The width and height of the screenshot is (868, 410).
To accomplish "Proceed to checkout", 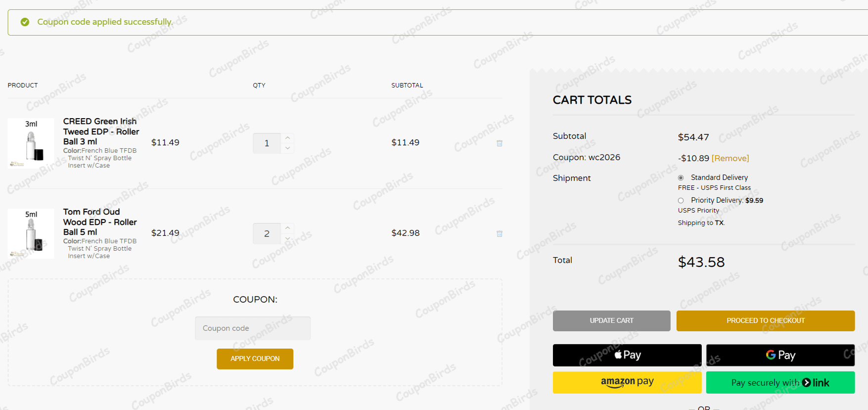I will pyautogui.click(x=766, y=321).
